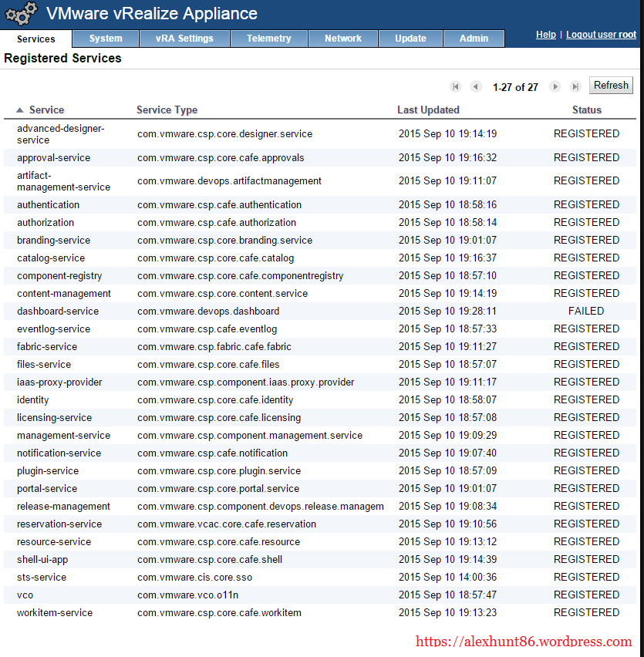This screenshot has width=644, height=657.
Task: Select sts-service in the list
Action: point(42,578)
